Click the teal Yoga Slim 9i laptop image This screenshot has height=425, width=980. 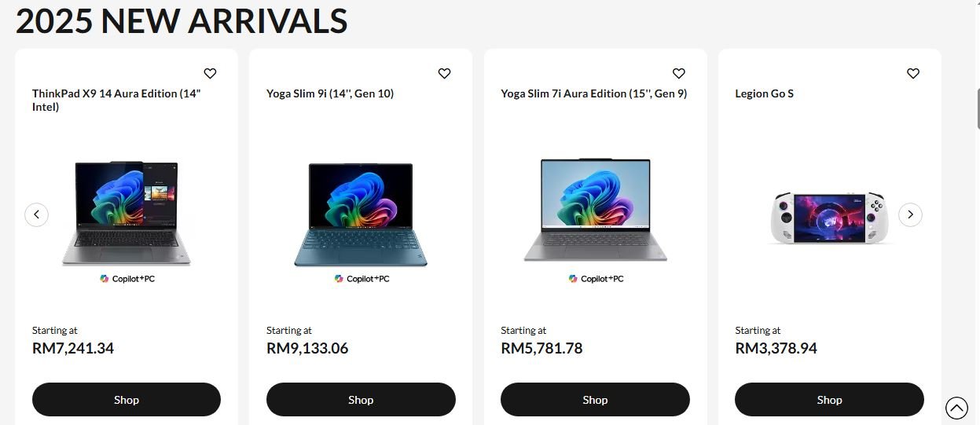click(x=361, y=214)
